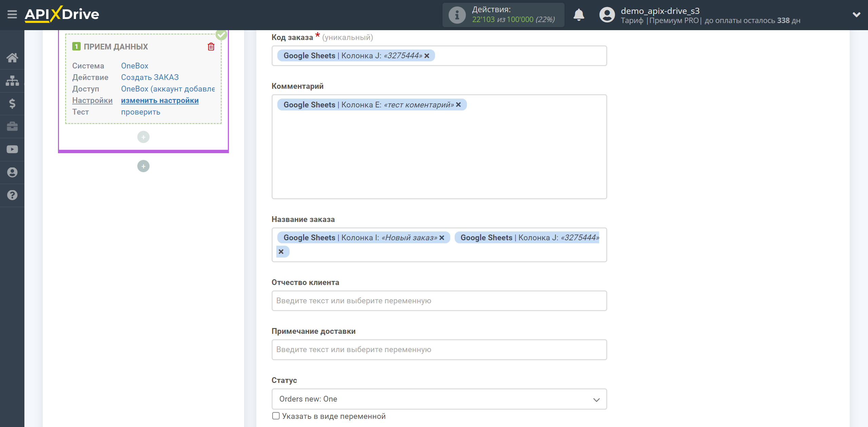Click проверить test link
Screen dimensions: 868x427
click(141, 112)
